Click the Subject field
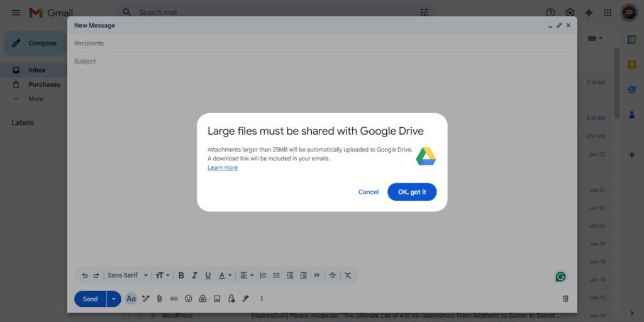644x322 pixels. tap(322, 61)
